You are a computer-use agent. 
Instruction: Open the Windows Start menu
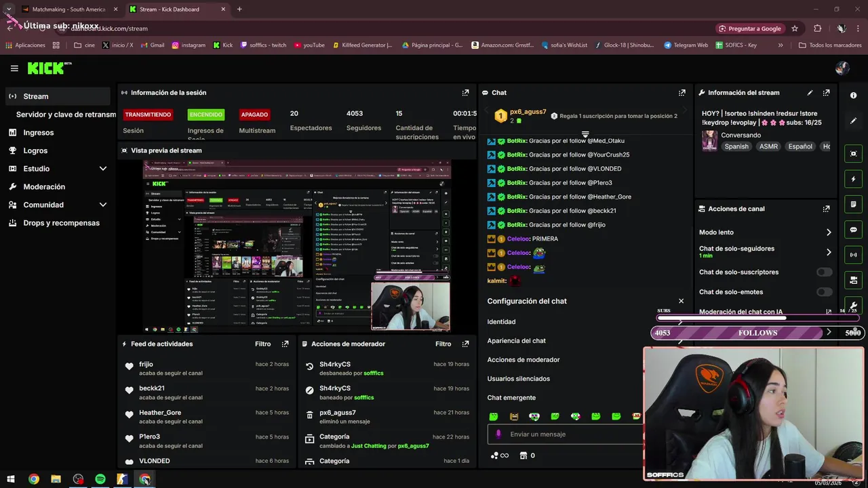[x=11, y=479]
